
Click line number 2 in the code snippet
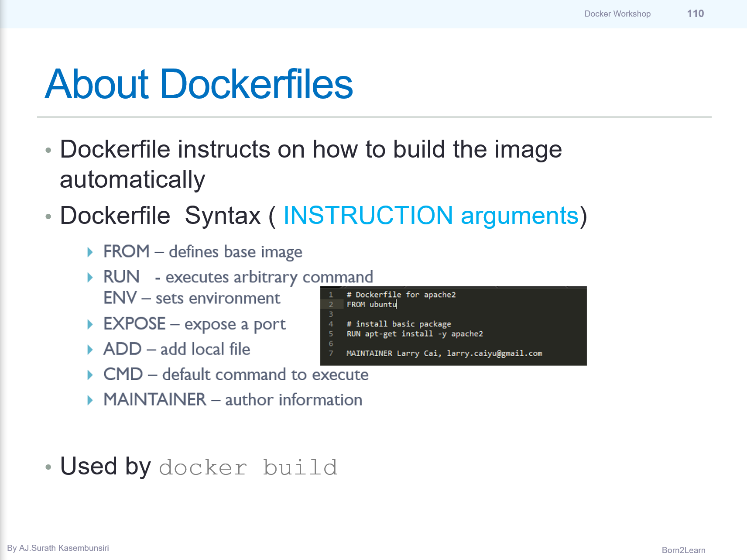point(331,305)
